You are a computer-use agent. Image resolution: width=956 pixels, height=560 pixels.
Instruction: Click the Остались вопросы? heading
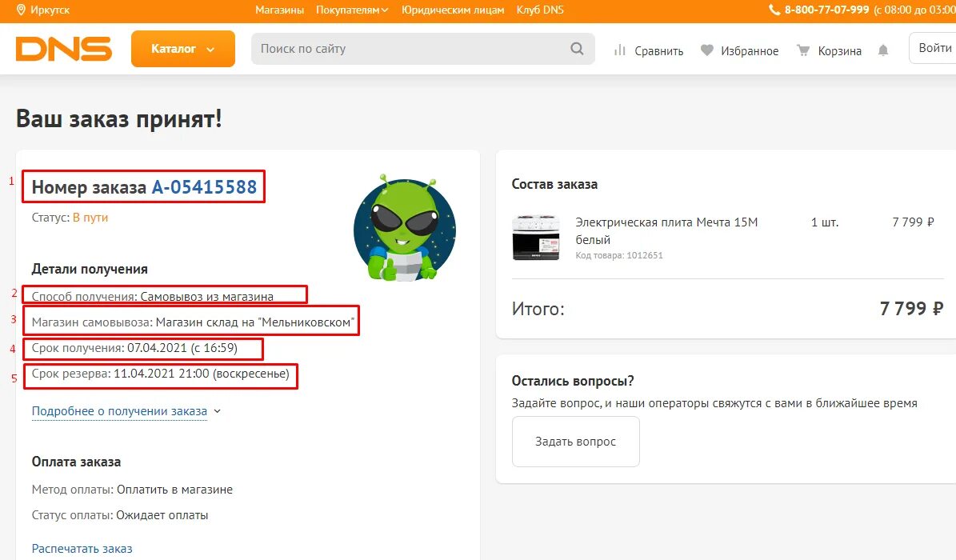[573, 381]
